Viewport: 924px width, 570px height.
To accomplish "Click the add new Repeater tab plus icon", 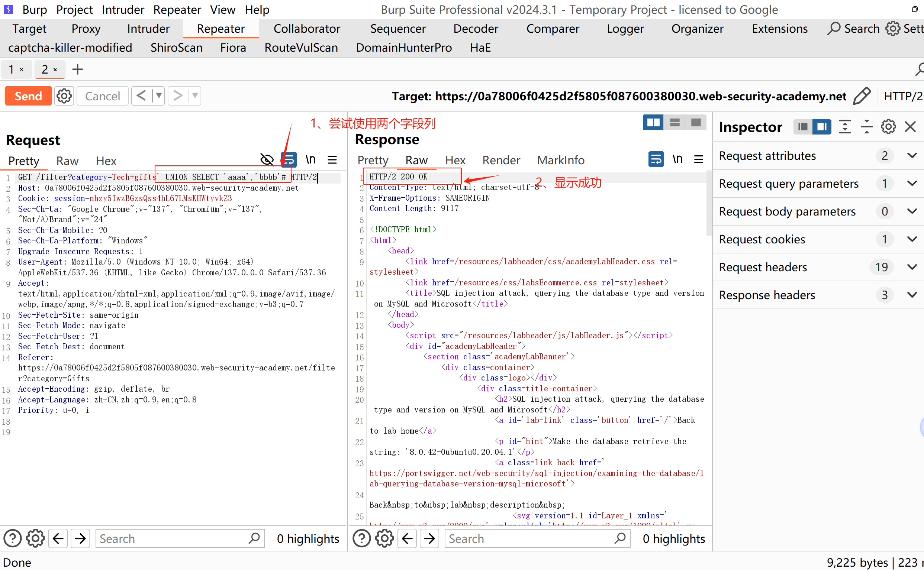I will pyautogui.click(x=77, y=69).
